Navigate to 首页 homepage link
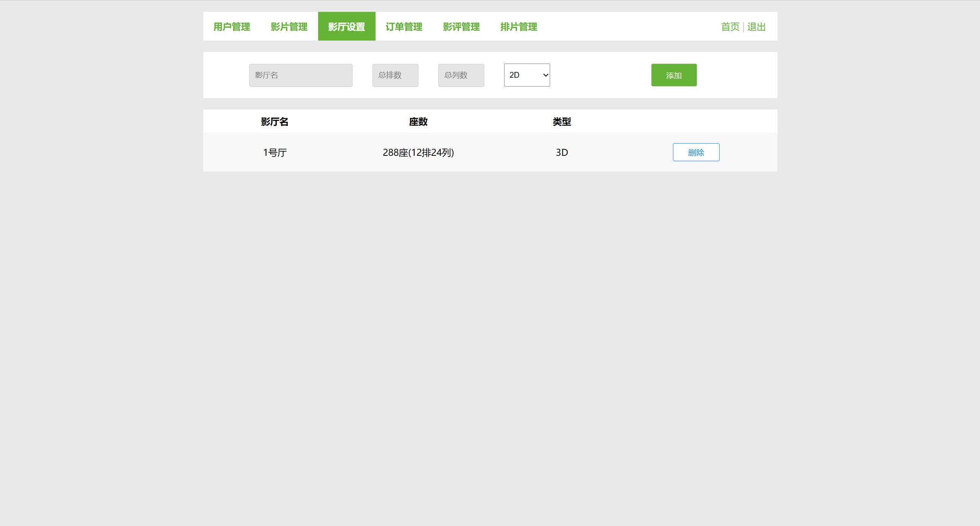This screenshot has height=526, width=980. click(730, 26)
